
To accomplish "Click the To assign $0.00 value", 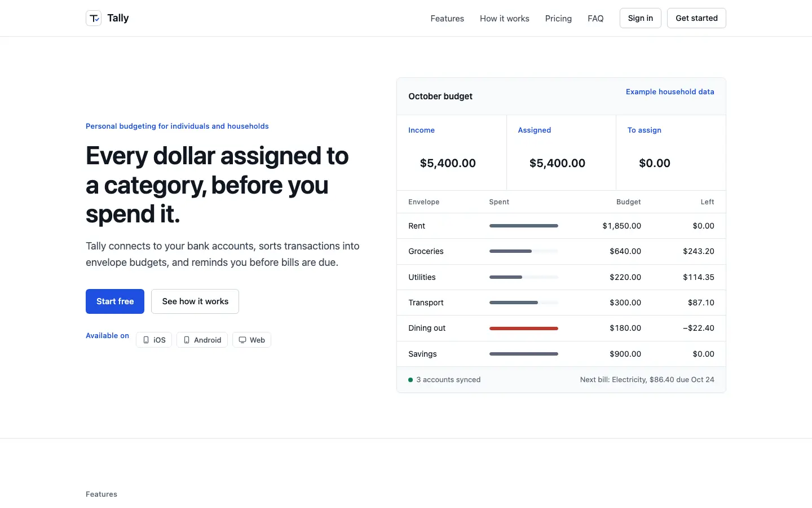I will coord(655,163).
